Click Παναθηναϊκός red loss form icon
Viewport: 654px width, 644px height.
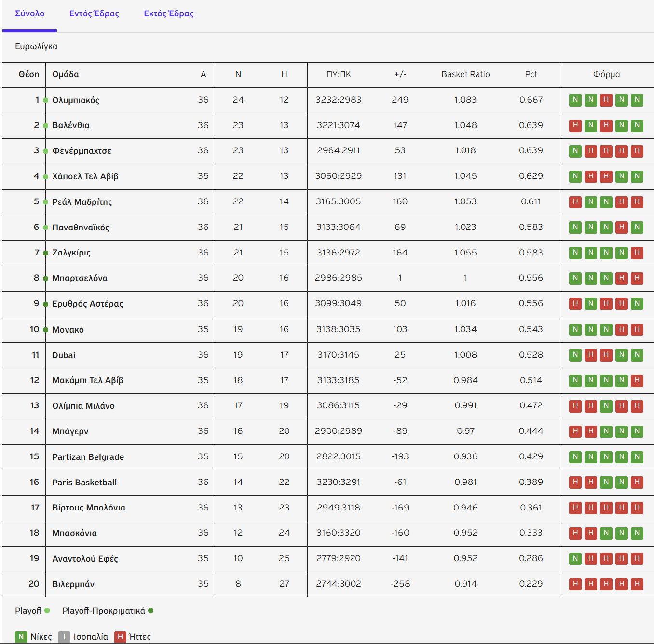pyautogui.click(x=622, y=227)
